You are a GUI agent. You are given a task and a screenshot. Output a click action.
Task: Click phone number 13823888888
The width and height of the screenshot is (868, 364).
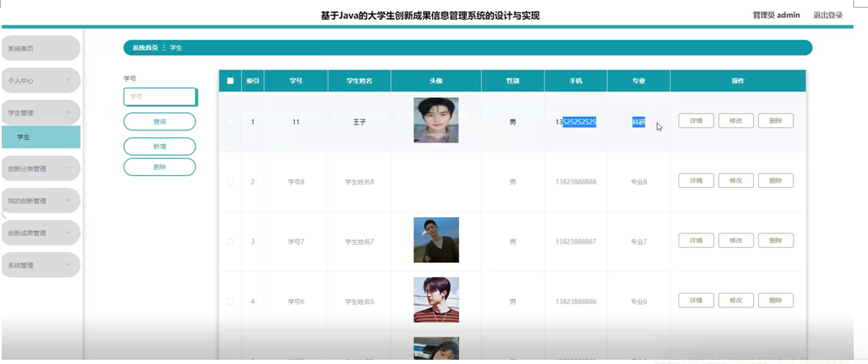(576, 182)
